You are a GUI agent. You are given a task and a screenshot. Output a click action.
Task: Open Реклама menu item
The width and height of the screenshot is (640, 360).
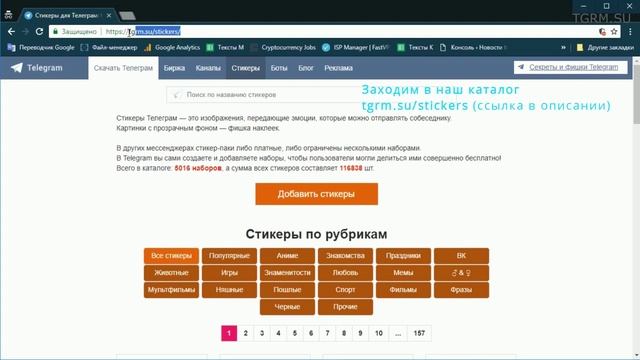(x=338, y=68)
